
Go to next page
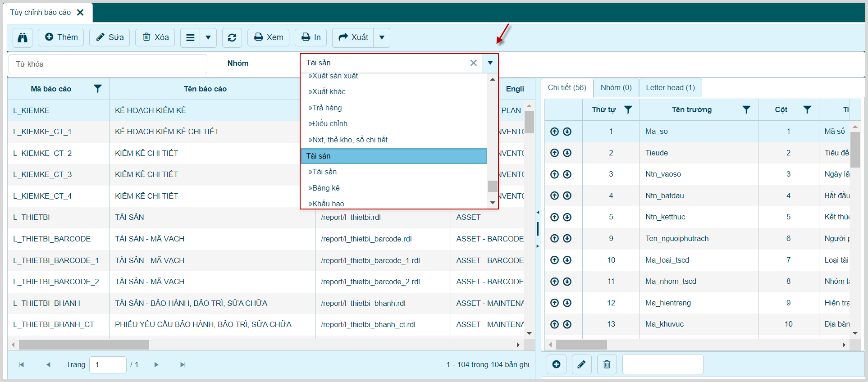tap(156, 365)
